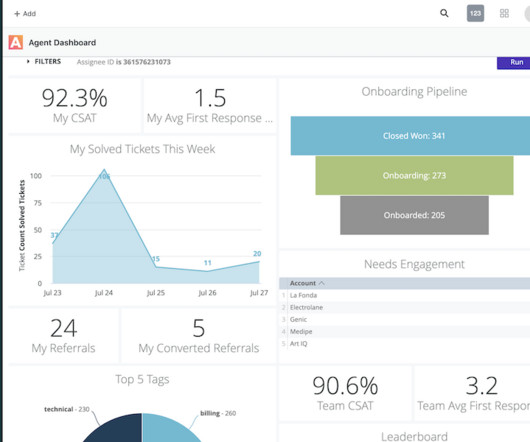Click the 1.5 My Avg First Response tile

[x=210, y=106]
